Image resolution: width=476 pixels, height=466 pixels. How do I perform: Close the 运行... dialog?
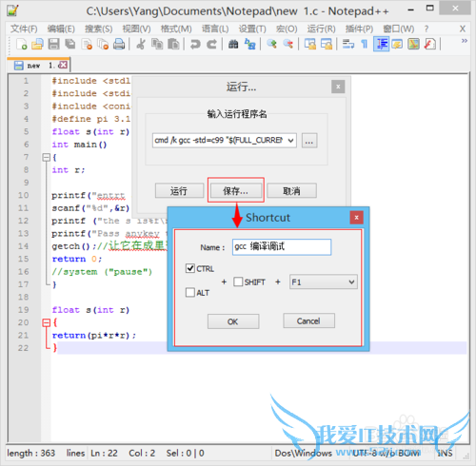pos(338,87)
